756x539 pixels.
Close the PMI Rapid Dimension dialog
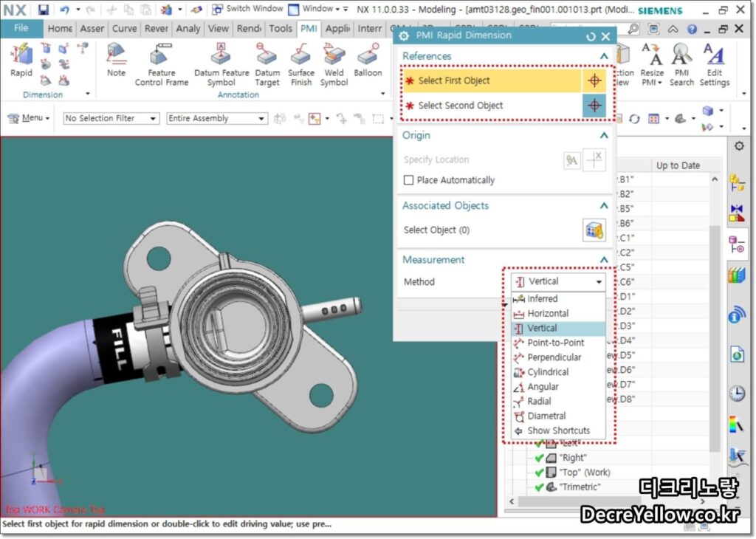606,36
